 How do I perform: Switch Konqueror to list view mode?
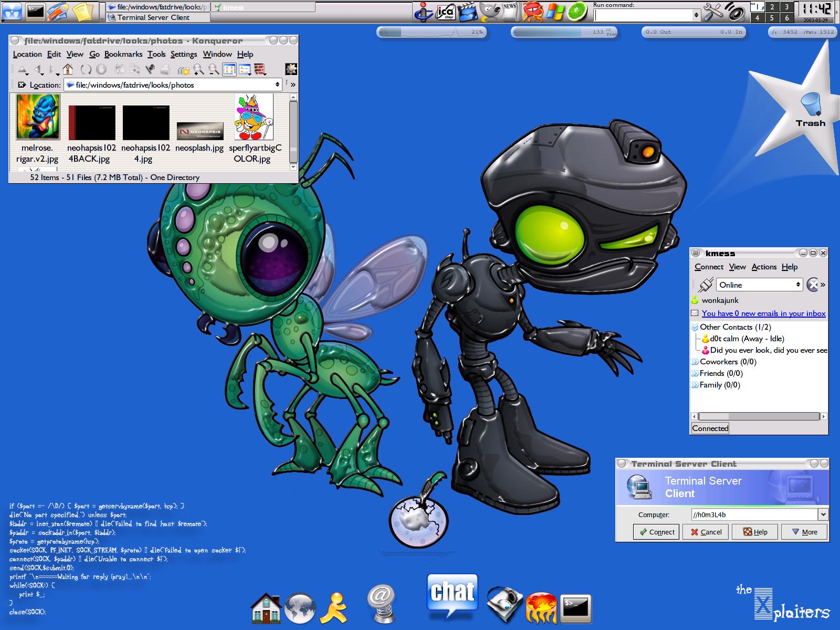245,69
